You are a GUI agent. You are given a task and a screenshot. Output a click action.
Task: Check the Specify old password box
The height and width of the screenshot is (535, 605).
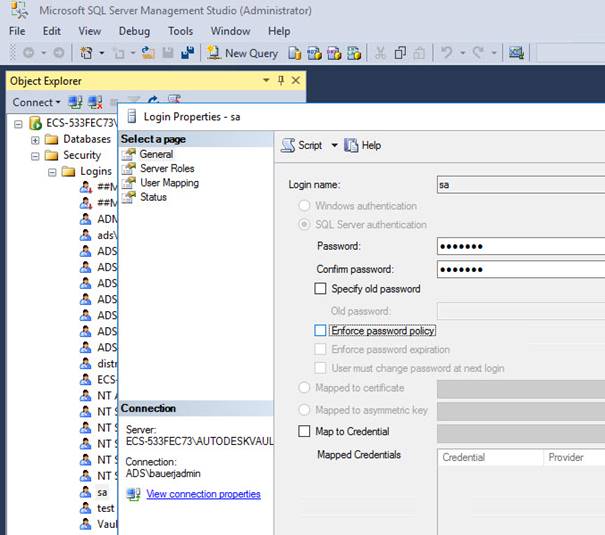pyautogui.click(x=320, y=289)
